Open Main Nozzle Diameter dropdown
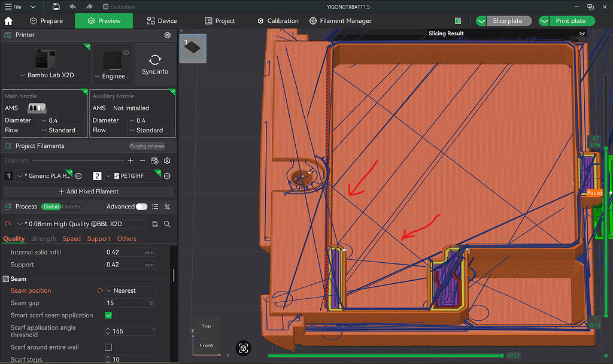 tap(62, 120)
